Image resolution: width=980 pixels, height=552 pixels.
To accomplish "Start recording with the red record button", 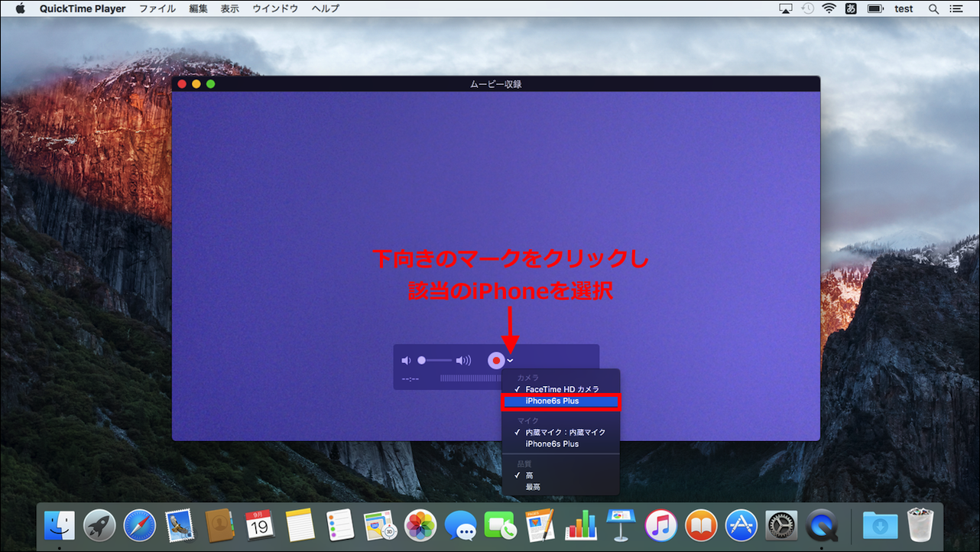I will point(496,360).
